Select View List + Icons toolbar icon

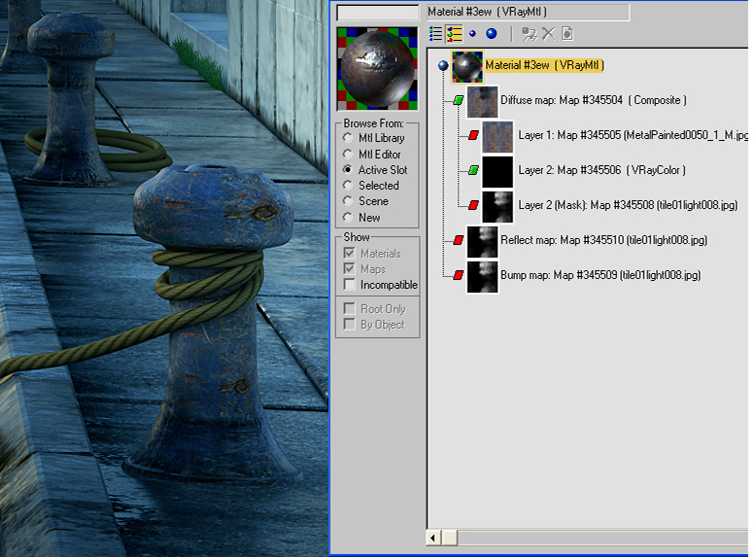[454, 34]
